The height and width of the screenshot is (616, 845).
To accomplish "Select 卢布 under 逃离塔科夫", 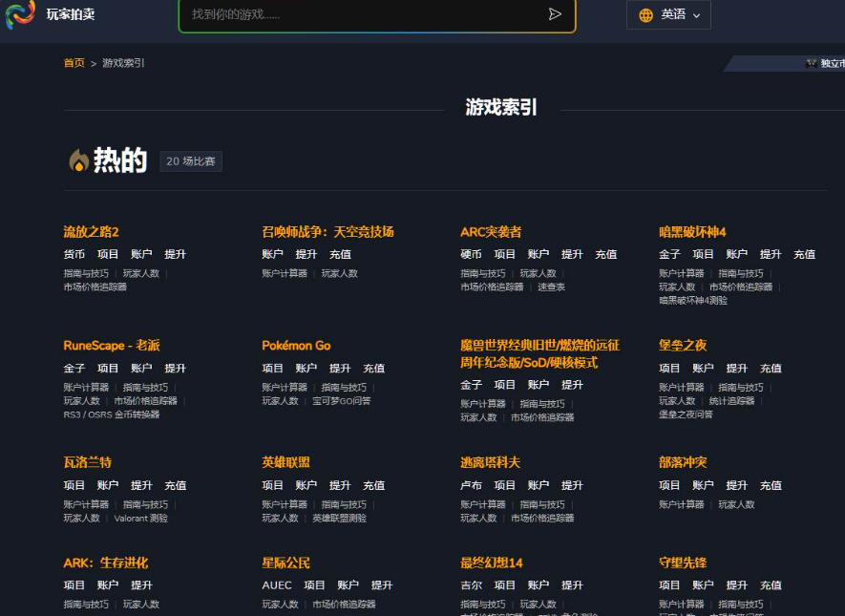I will point(471,485).
